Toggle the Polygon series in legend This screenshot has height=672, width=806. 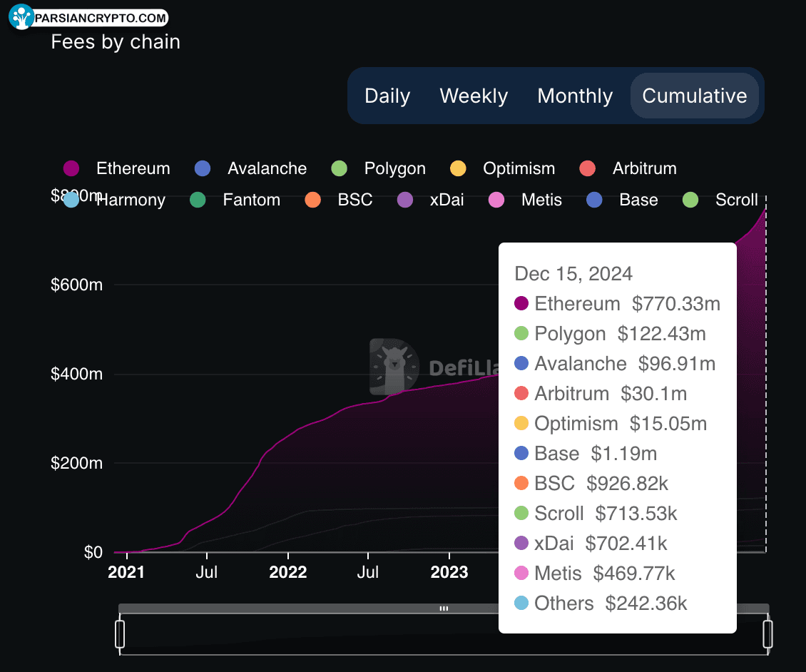pos(378,168)
